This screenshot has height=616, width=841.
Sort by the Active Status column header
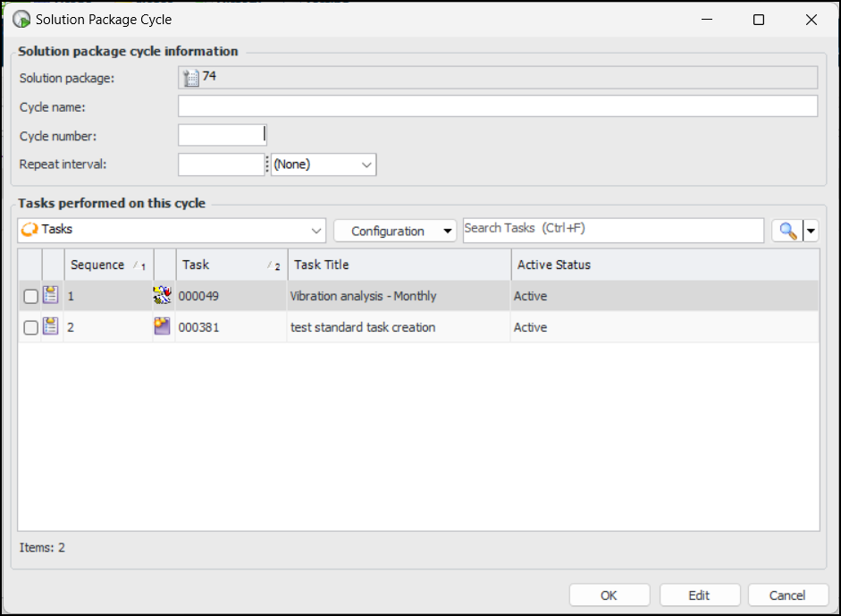(665, 265)
